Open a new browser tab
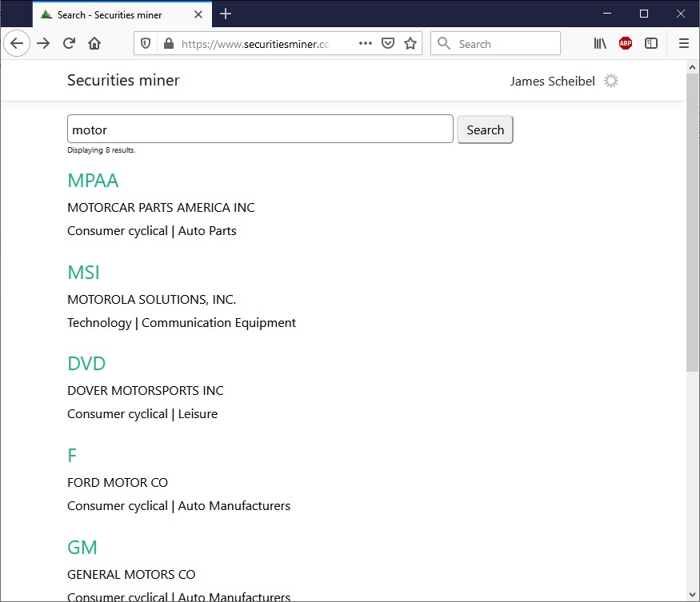This screenshot has width=700, height=602. tap(225, 14)
